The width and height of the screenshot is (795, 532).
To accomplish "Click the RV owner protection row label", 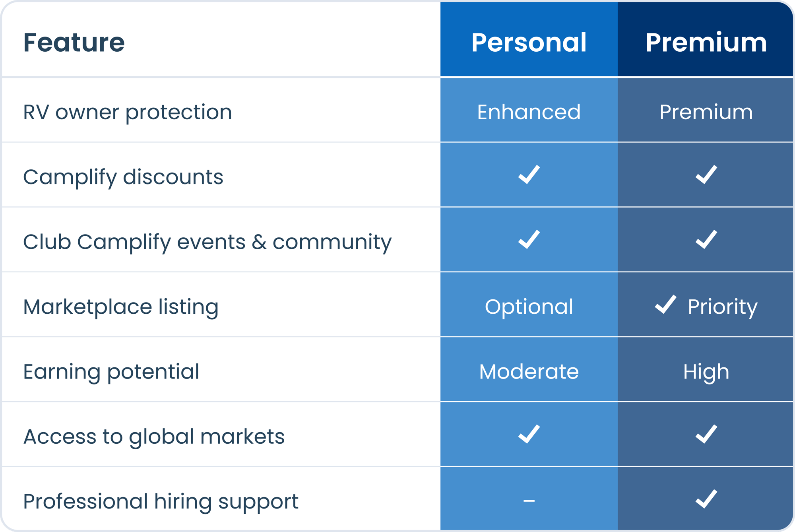I will 128,113.
